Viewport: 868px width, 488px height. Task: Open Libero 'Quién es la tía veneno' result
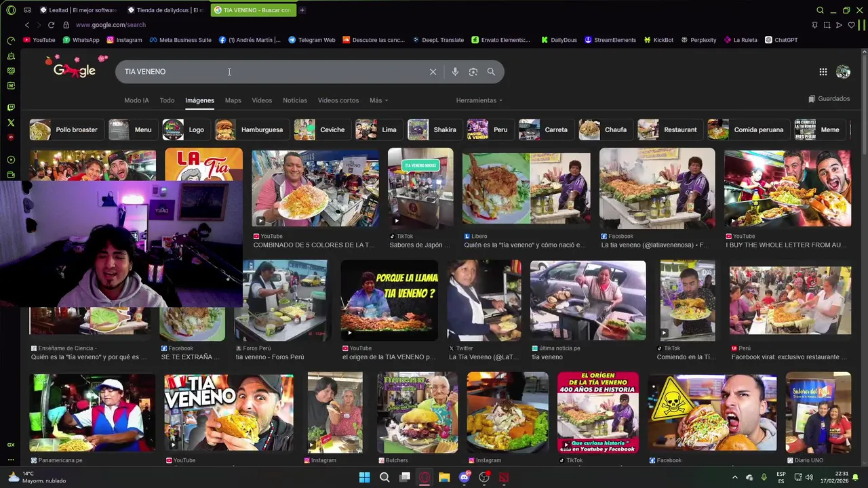pyautogui.click(x=526, y=188)
